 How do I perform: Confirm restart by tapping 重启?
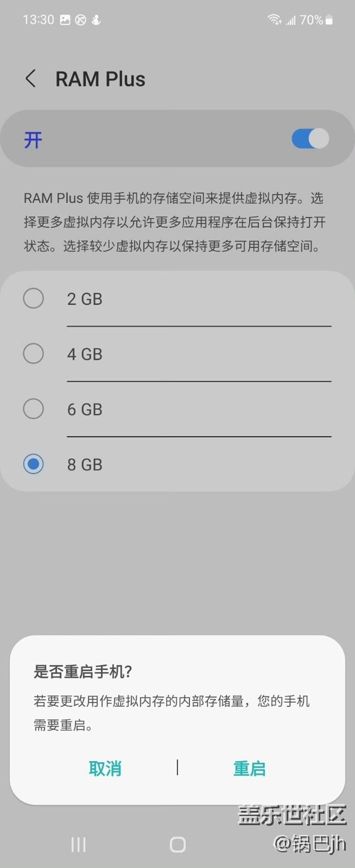pyautogui.click(x=249, y=768)
